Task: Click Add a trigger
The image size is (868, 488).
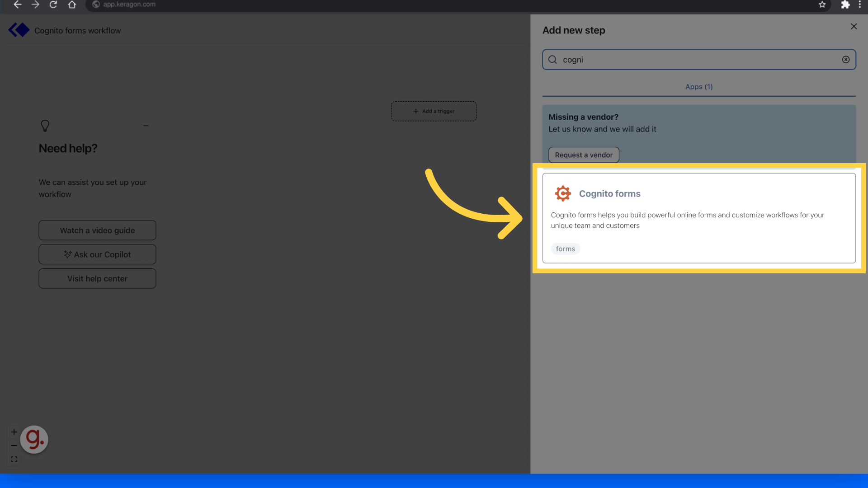Action: click(x=434, y=111)
